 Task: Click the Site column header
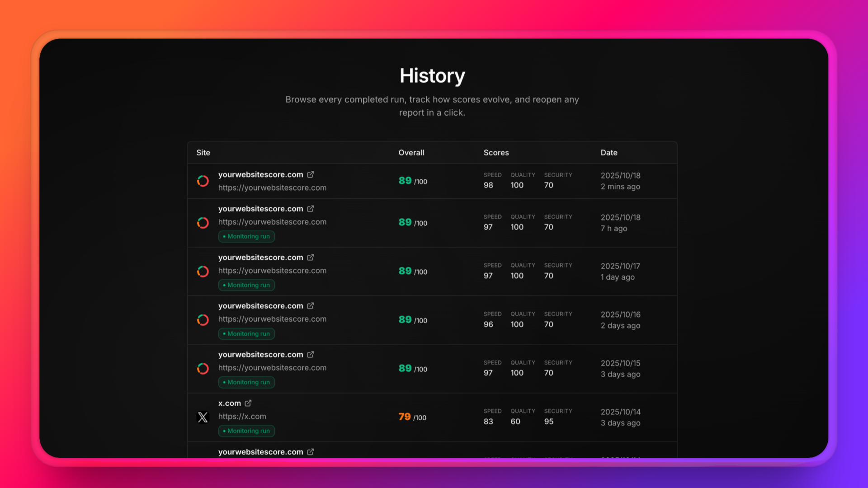click(203, 153)
